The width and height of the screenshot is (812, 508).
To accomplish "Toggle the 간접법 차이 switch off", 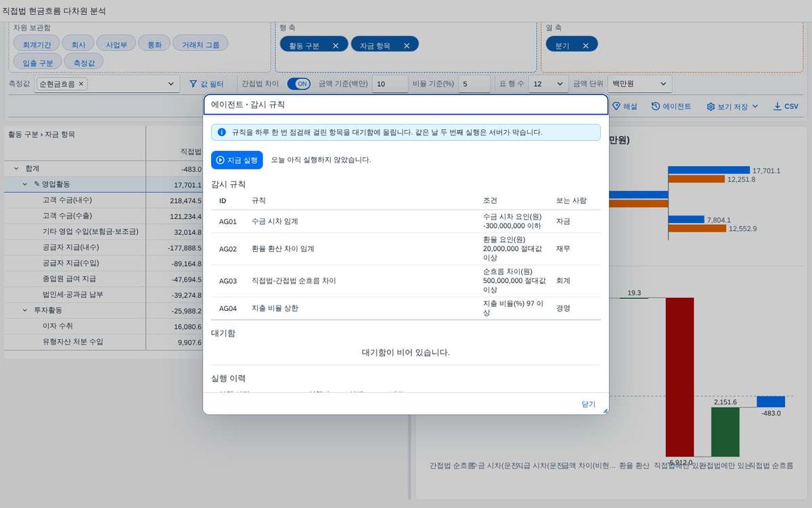I will click(298, 84).
